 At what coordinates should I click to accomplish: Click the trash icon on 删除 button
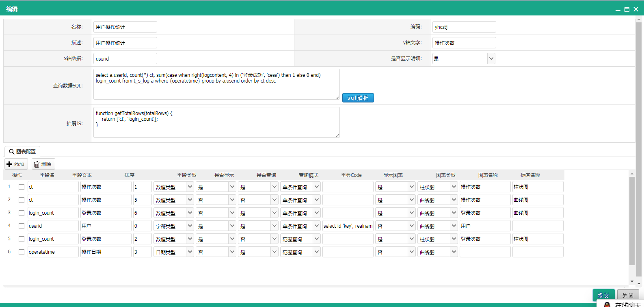tap(37, 164)
